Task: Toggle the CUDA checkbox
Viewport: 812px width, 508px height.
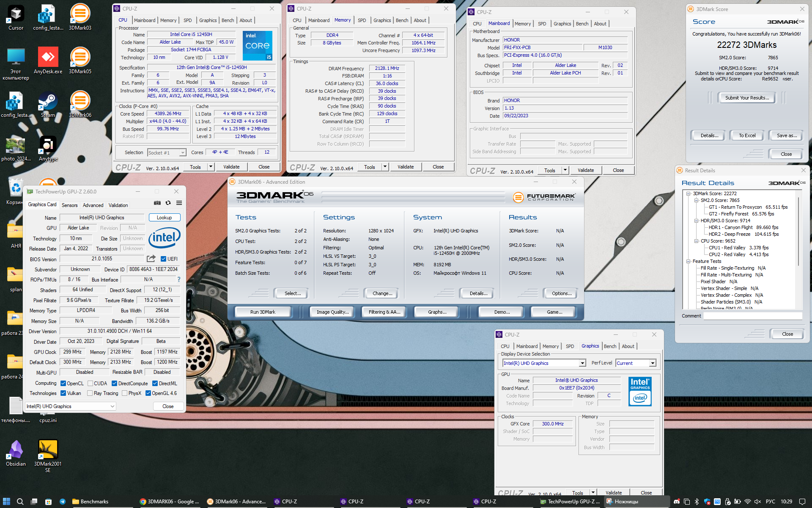Action: [x=90, y=383]
